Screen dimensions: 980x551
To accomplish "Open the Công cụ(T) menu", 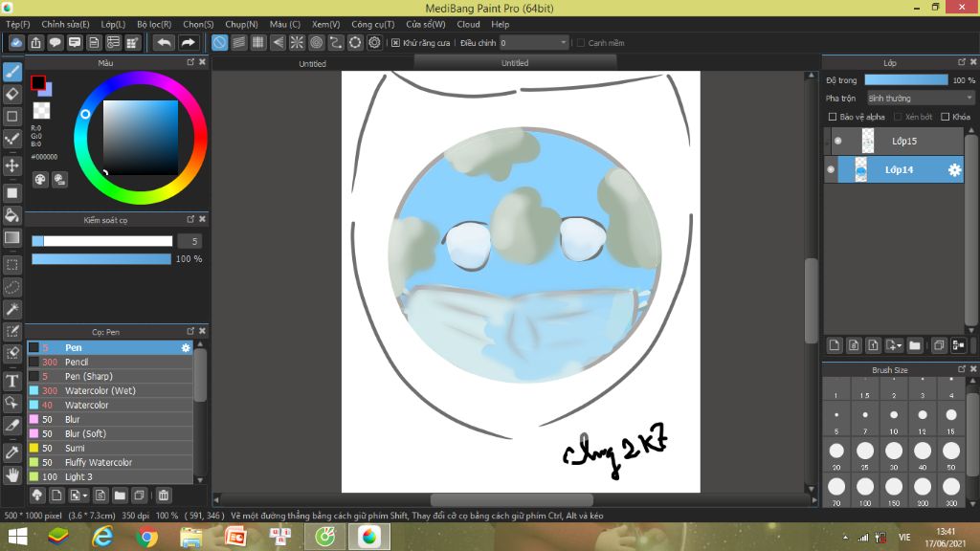I will pos(372,24).
